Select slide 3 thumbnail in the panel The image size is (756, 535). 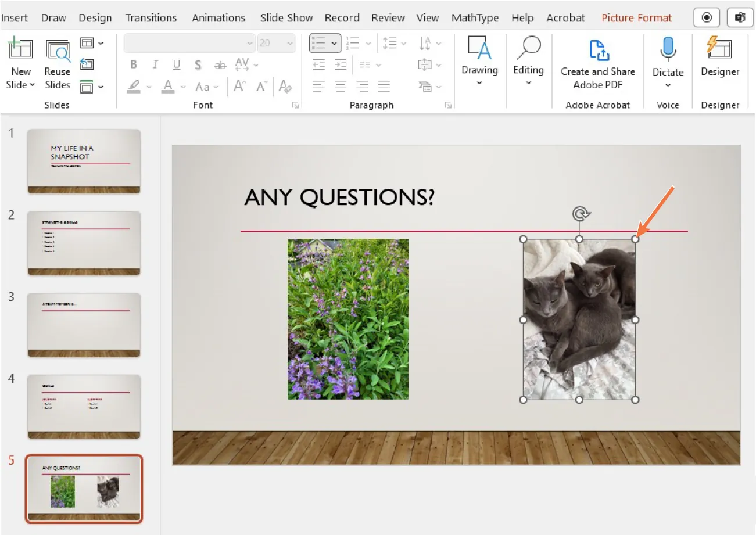pyautogui.click(x=83, y=325)
